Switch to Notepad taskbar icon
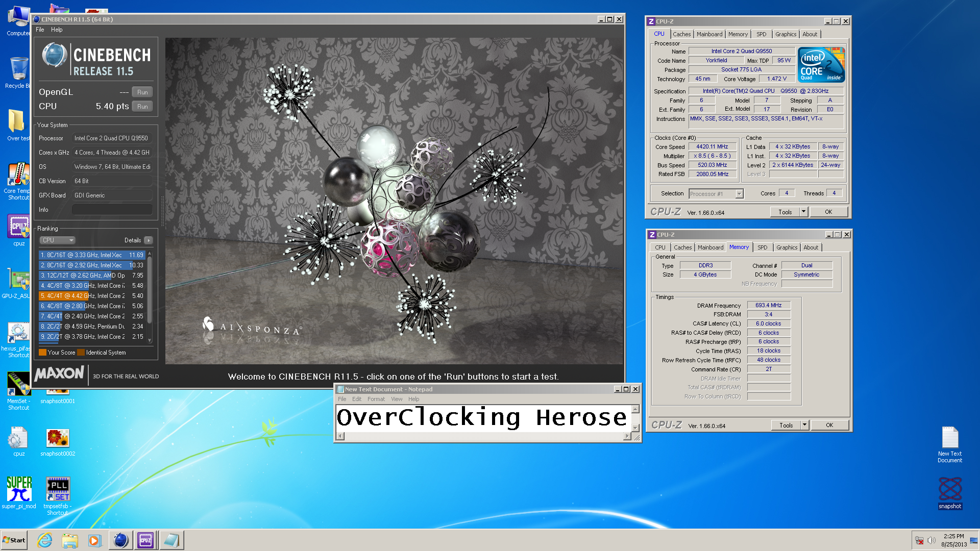The width and height of the screenshot is (980, 551). (x=171, y=540)
